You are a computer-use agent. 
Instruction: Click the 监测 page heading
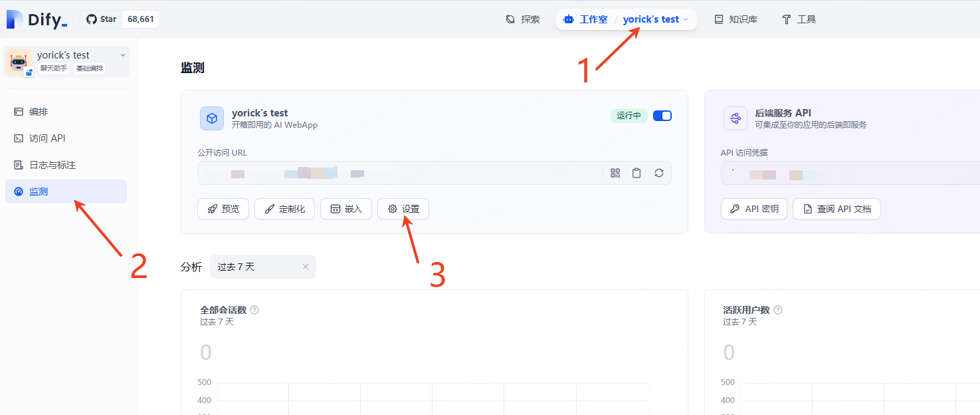pos(193,68)
